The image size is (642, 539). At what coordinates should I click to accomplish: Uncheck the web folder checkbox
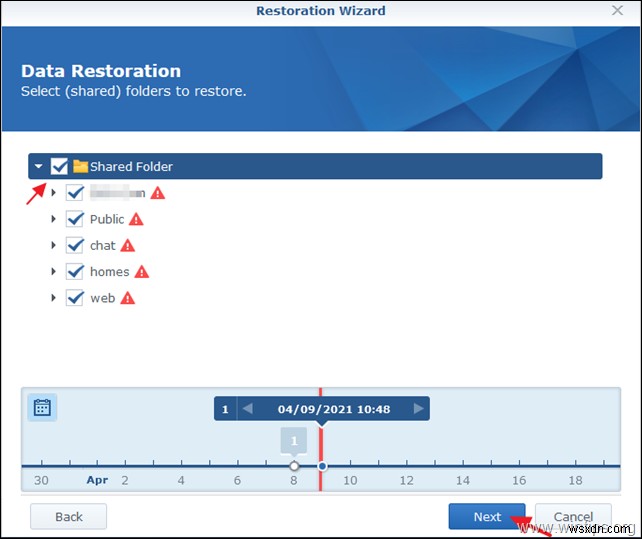pos(75,298)
